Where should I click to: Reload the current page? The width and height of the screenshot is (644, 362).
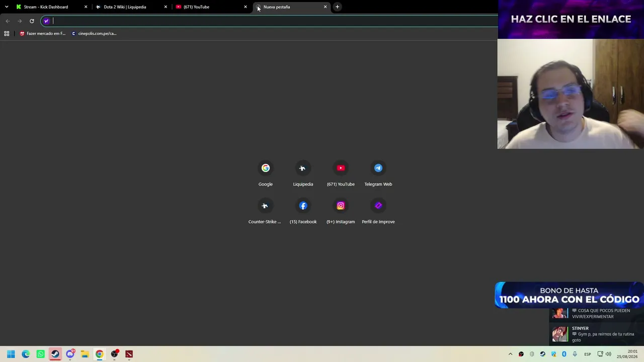click(32, 21)
